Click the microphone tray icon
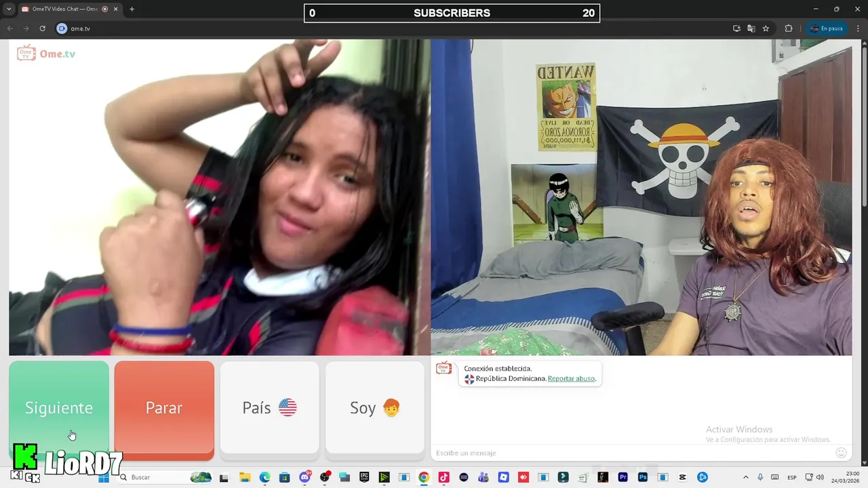 click(760, 477)
